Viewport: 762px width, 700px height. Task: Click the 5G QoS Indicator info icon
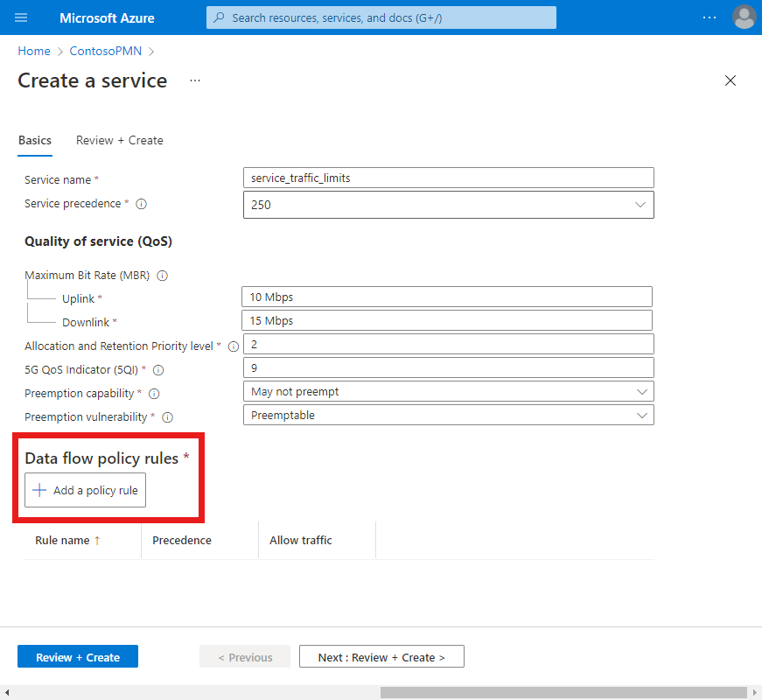click(x=157, y=369)
